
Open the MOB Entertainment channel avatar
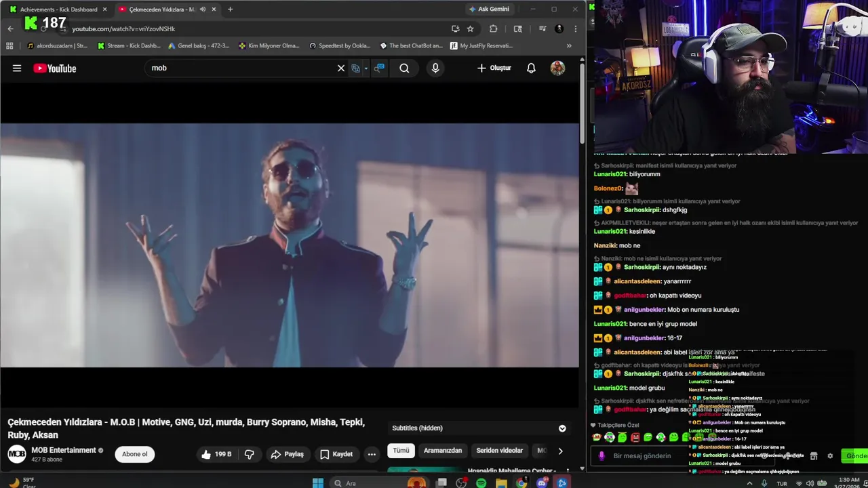click(17, 453)
